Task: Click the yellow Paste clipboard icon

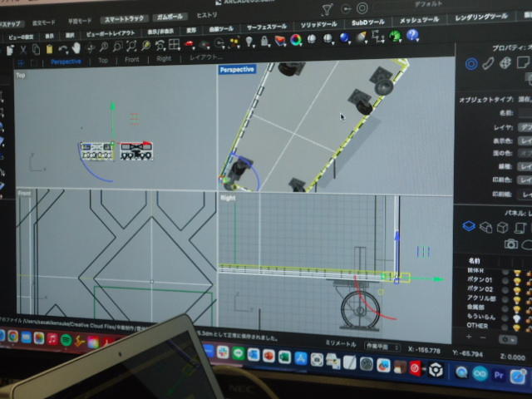Action: click(x=49, y=49)
